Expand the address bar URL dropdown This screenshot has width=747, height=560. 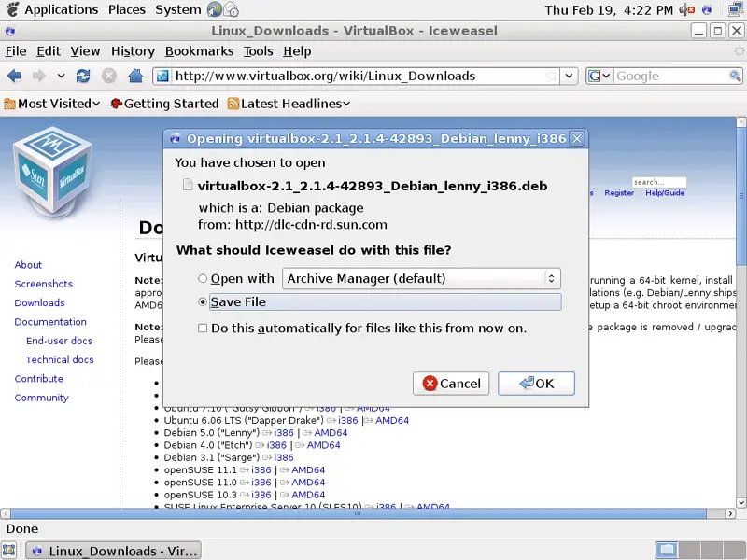pyautogui.click(x=569, y=76)
